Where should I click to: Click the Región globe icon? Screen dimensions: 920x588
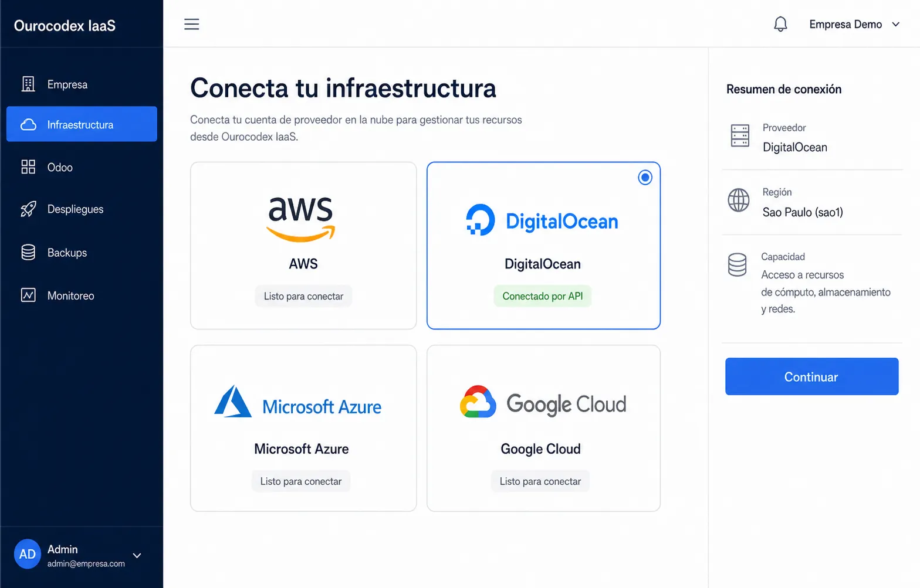(739, 200)
